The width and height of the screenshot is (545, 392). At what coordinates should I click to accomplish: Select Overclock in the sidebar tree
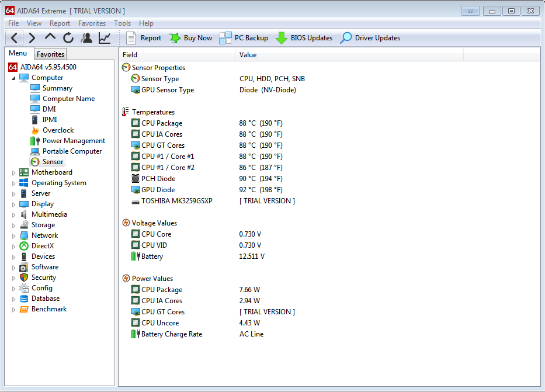coord(58,130)
